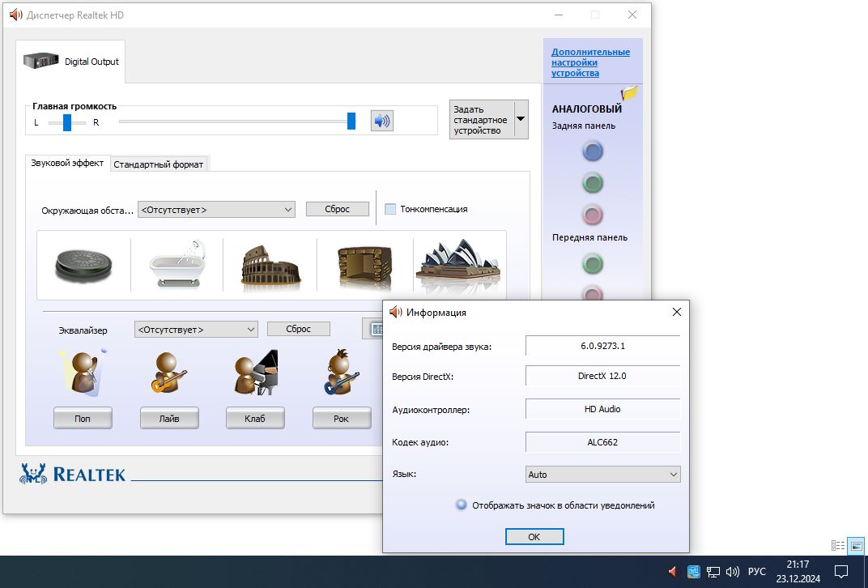Screen dimensions: 868x588
Task: Click the main volume slider handle
Action: click(x=351, y=121)
